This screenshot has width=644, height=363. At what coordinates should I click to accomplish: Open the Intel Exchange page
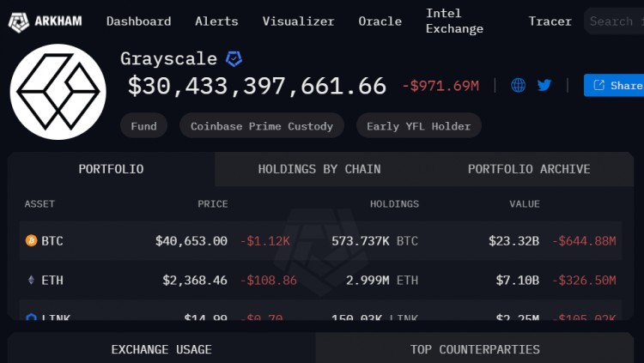454,21
